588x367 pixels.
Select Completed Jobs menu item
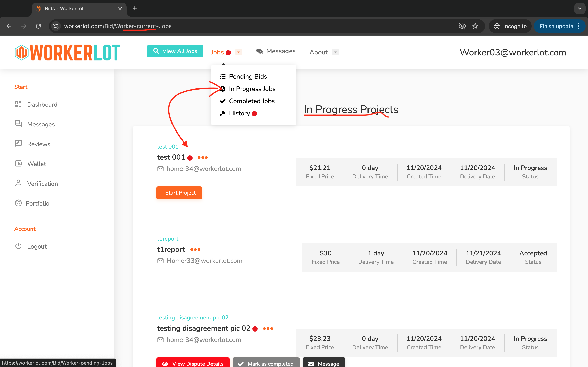[x=252, y=101]
